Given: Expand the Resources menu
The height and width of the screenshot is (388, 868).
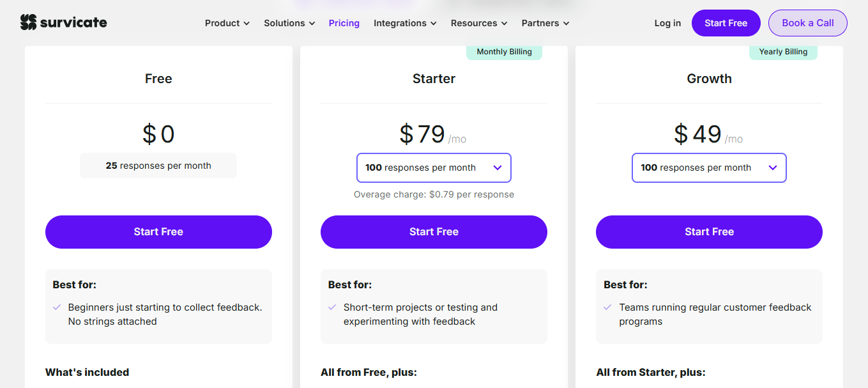Looking at the screenshot, I should coord(479,23).
